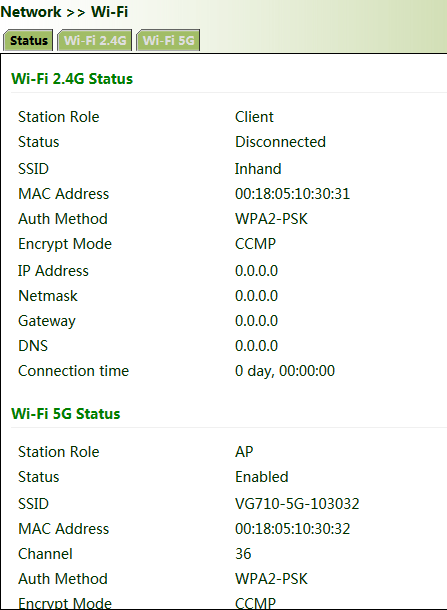Select the AP station role value
This screenshot has height=610, width=447.
coord(244,452)
